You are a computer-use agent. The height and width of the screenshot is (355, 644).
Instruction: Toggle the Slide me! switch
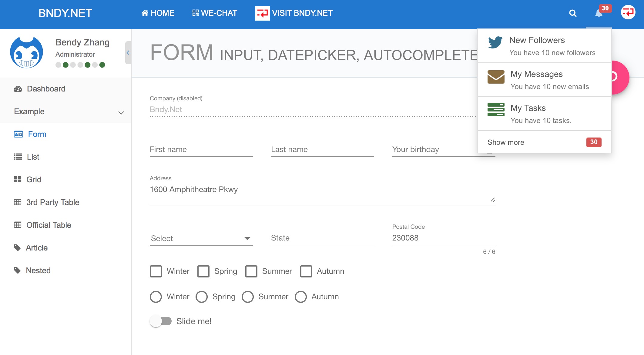point(161,321)
